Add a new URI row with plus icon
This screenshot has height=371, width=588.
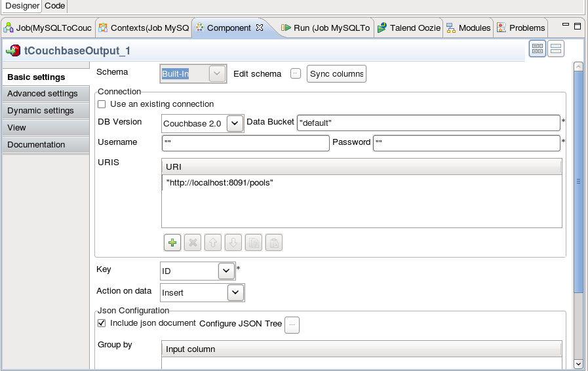tap(172, 243)
